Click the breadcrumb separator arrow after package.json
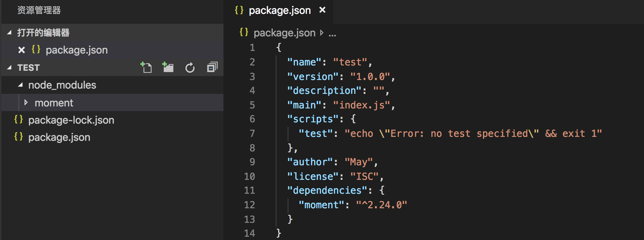644x240 pixels. coord(322,33)
